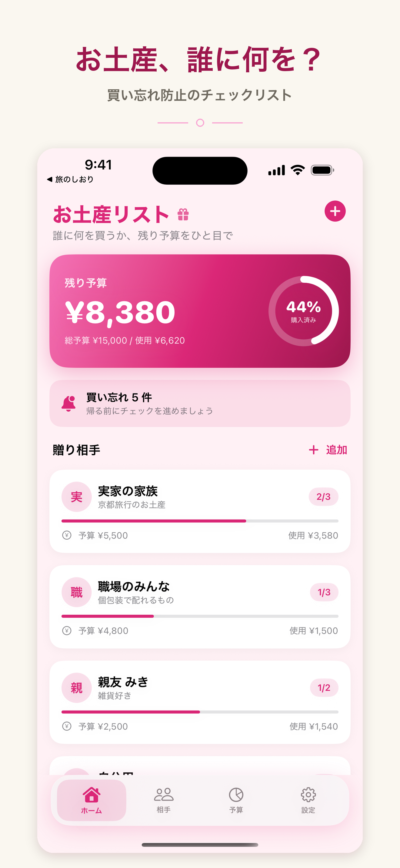
Task: Open the 親友 みき card
Action: click(x=200, y=702)
